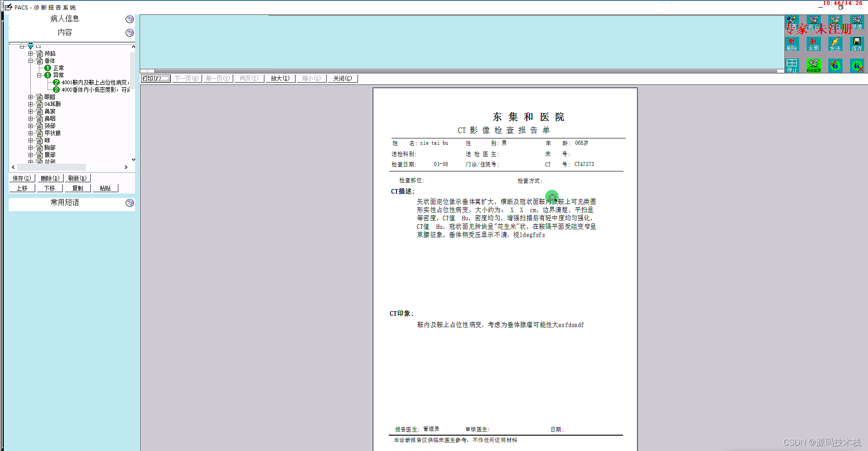The height and width of the screenshot is (451, 868).
Task: Expand the 常用短语 panel chevron
Action: [x=130, y=203]
